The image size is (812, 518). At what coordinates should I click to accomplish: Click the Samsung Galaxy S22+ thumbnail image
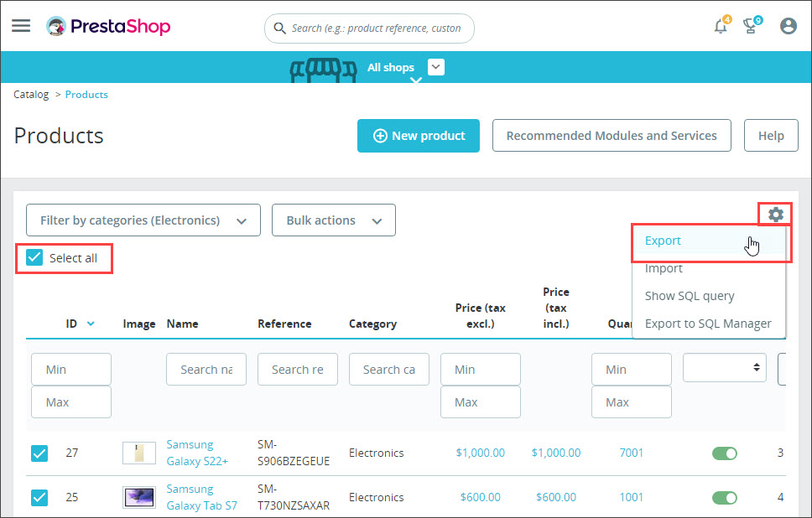tap(139, 453)
